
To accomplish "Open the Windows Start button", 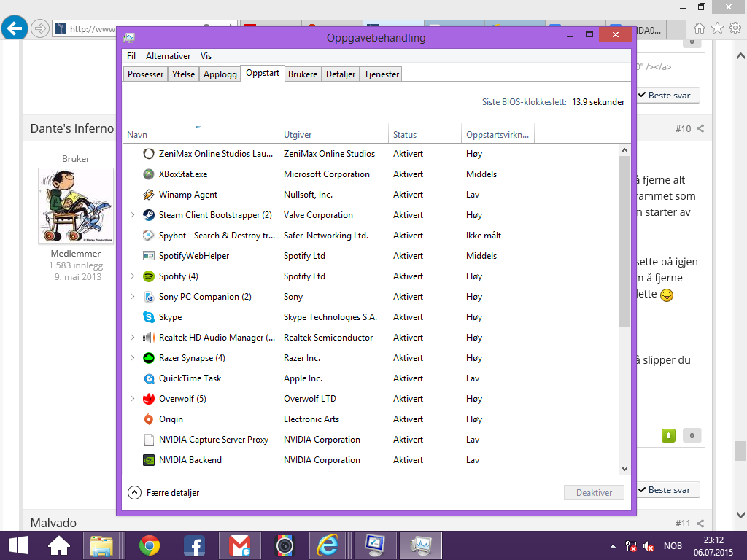I will pyautogui.click(x=18, y=545).
